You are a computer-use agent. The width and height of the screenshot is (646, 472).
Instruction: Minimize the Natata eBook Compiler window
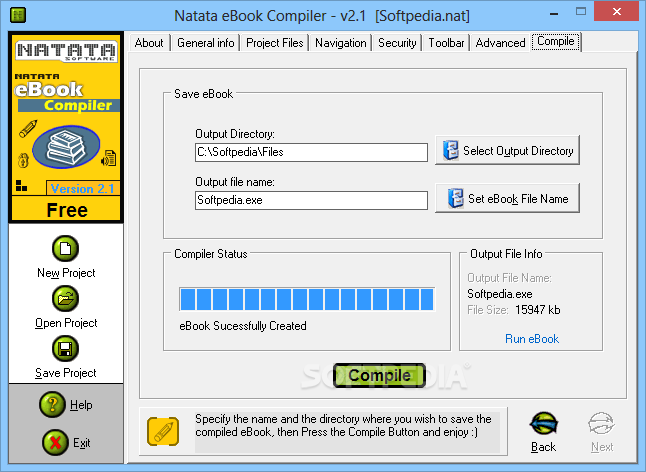[554, 13]
